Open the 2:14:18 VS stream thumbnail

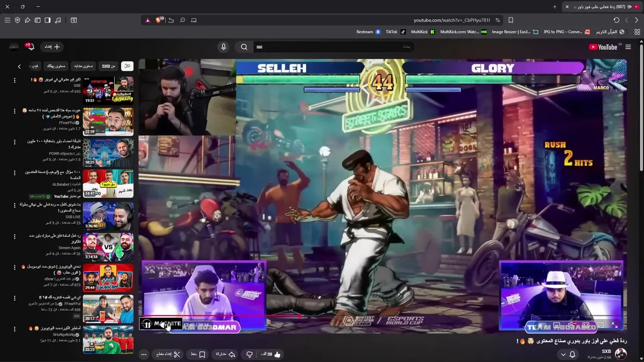pyautogui.click(x=108, y=247)
